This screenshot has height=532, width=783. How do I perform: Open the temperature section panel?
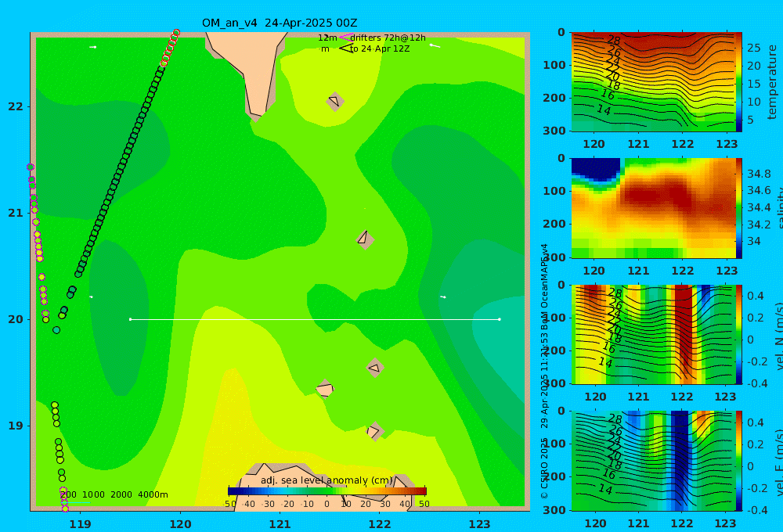pyautogui.click(x=653, y=82)
